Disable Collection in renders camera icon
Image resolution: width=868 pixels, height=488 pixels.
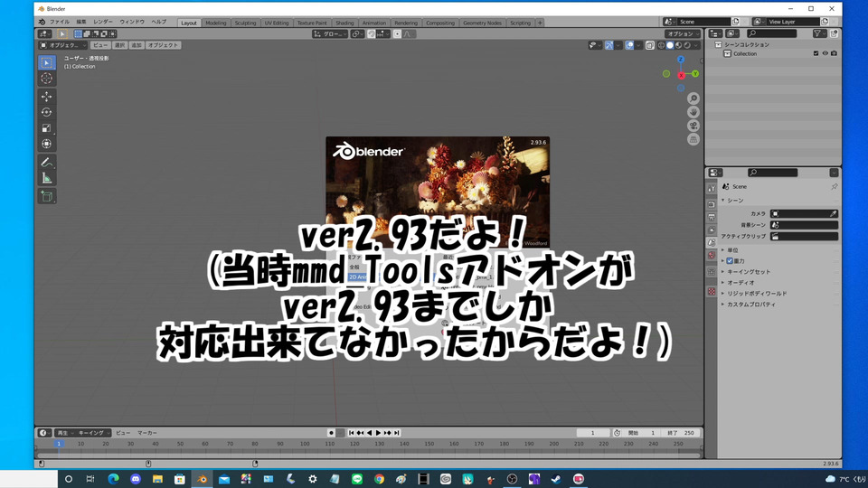pos(834,53)
